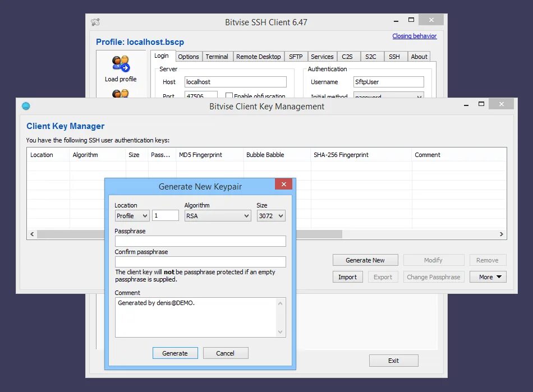Open the About tab
This screenshot has width=533, height=392.
click(419, 57)
